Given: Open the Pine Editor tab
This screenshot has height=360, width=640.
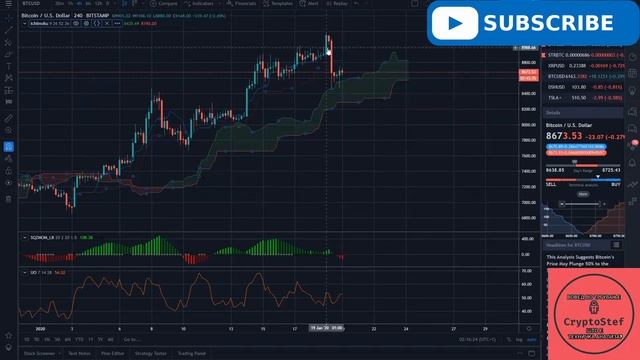Looking at the screenshot, I should [113, 353].
